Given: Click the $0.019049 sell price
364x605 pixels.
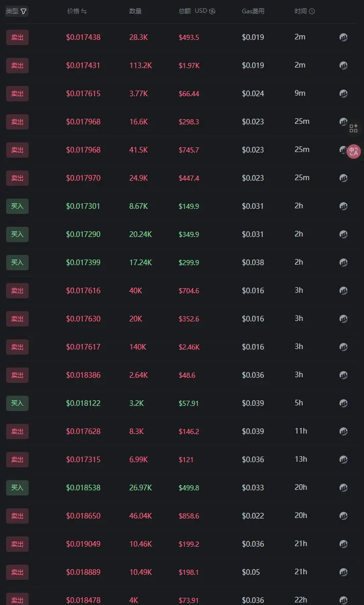Looking at the screenshot, I should (83, 544).
